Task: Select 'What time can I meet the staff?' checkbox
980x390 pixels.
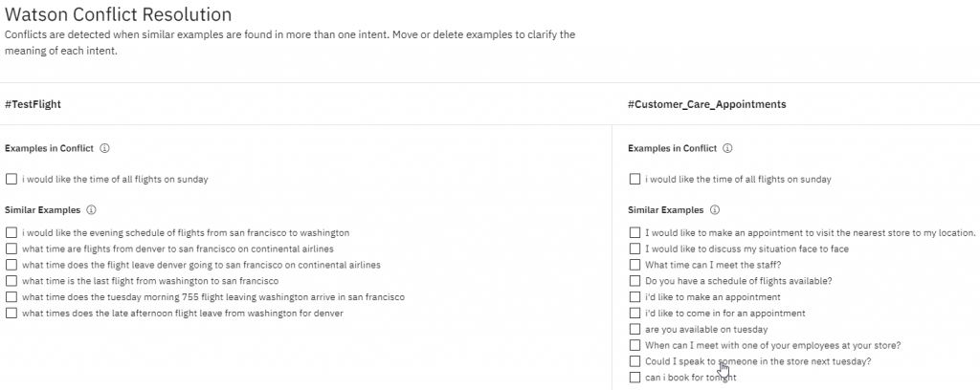Action: pyautogui.click(x=635, y=265)
